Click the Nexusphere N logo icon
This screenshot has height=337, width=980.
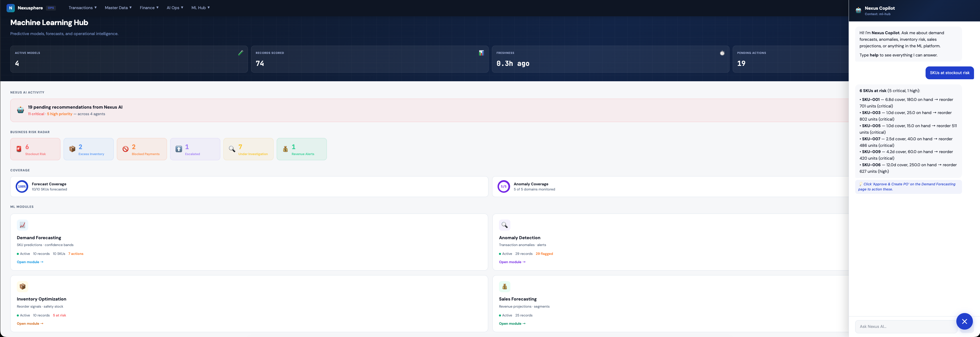(11, 8)
